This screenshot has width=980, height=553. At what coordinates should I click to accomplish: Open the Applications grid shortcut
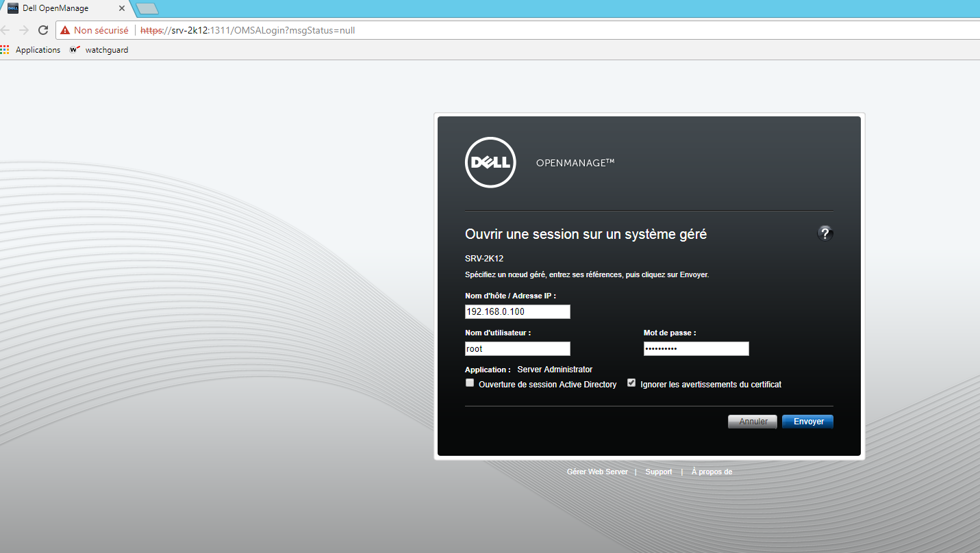[31, 50]
